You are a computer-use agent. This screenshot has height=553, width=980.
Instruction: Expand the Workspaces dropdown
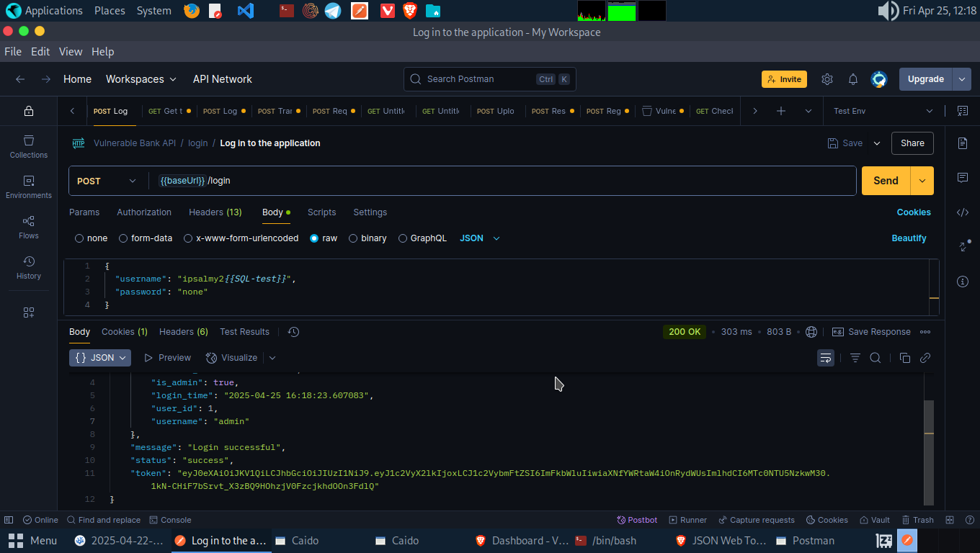[141, 79]
